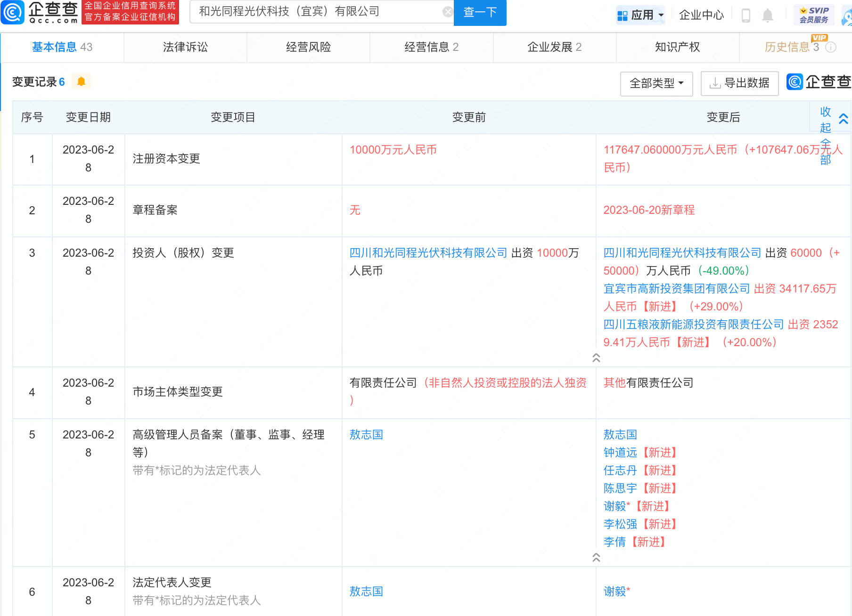Open the 全部类型 filter dropdown
Screen dimensions: 852x616
656,83
